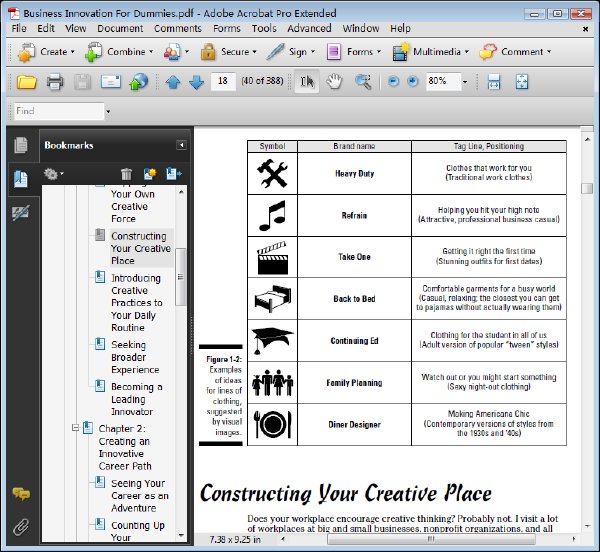This screenshot has height=552, width=600.
Task: Open the Multimedia dropdown
Action: (430, 52)
